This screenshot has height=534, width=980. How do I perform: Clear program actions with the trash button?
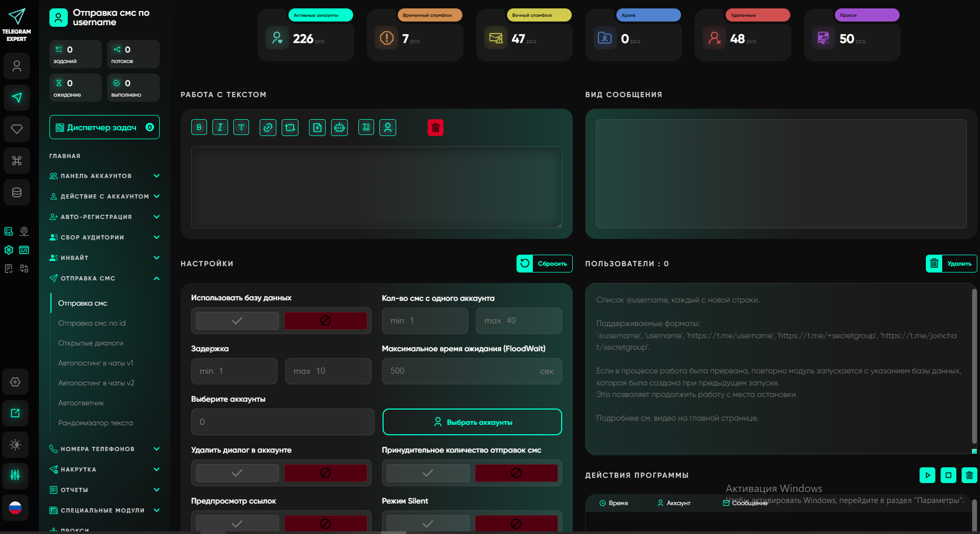pyautogui.click(x=969, y=475)
